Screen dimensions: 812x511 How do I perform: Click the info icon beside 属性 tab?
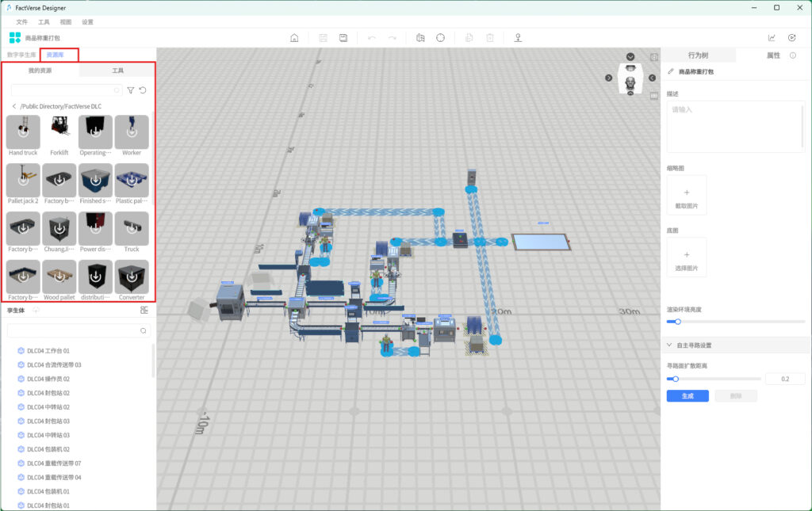[x=793, y=55]
